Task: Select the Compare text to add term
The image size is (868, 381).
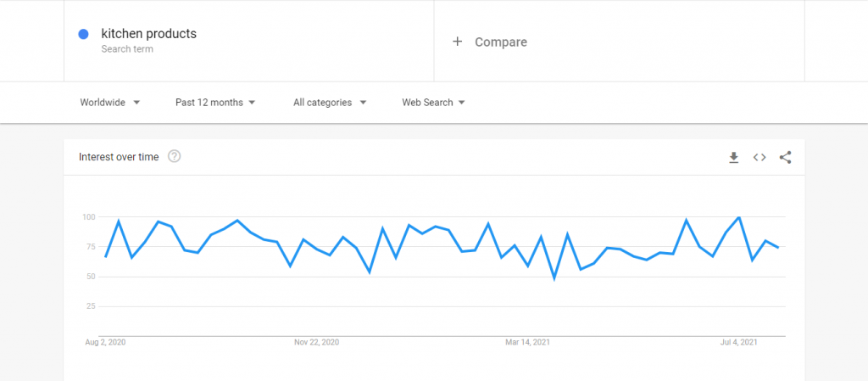Action: coord(501,42)
